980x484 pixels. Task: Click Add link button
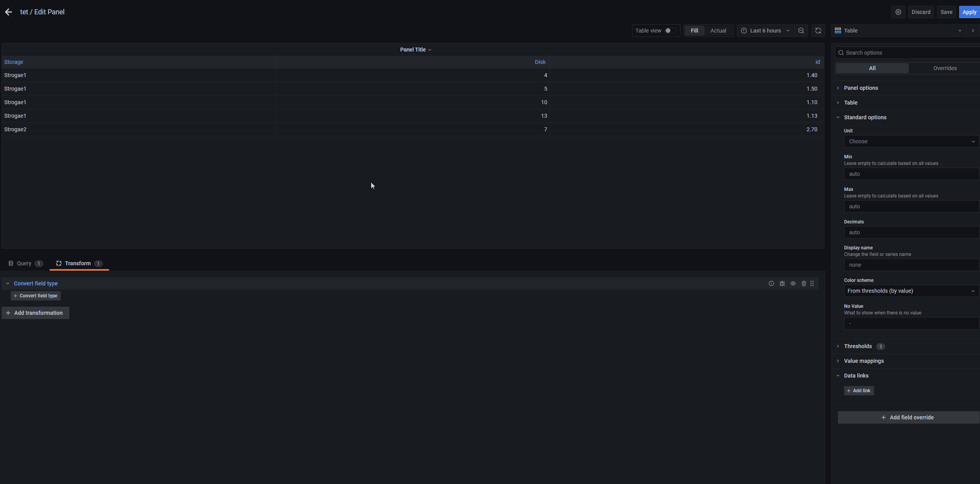(859, 391)
